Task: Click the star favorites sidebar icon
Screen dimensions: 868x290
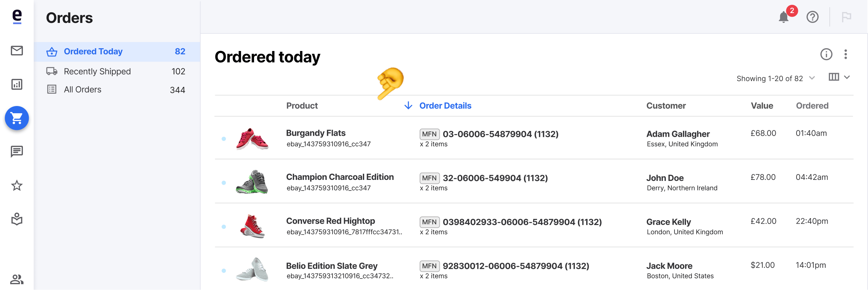Action: coord(17,186)
